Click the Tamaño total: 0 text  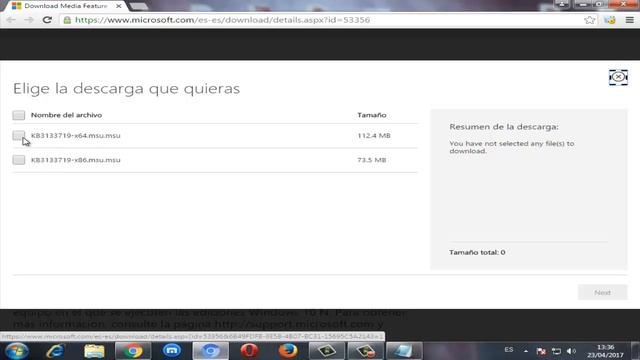[477, 252]
